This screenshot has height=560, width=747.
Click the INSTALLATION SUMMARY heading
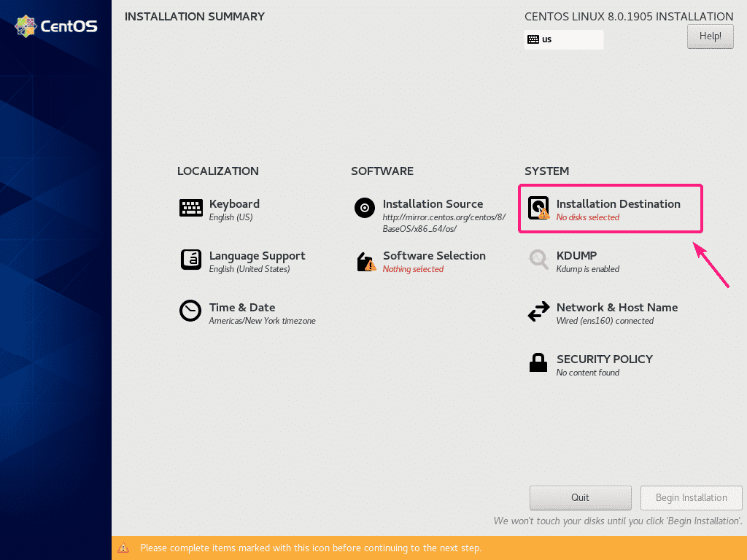click(x=194, y=17)
